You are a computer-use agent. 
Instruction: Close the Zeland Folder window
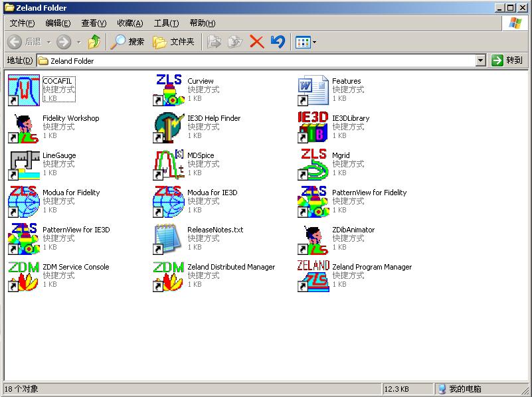point(523,8)
